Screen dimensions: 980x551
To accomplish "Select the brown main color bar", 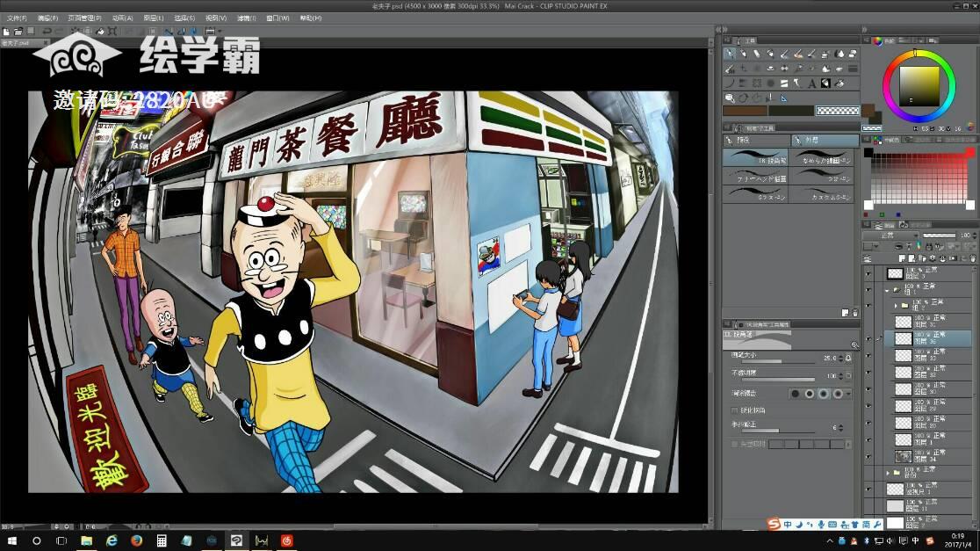I will pos(745,111).
